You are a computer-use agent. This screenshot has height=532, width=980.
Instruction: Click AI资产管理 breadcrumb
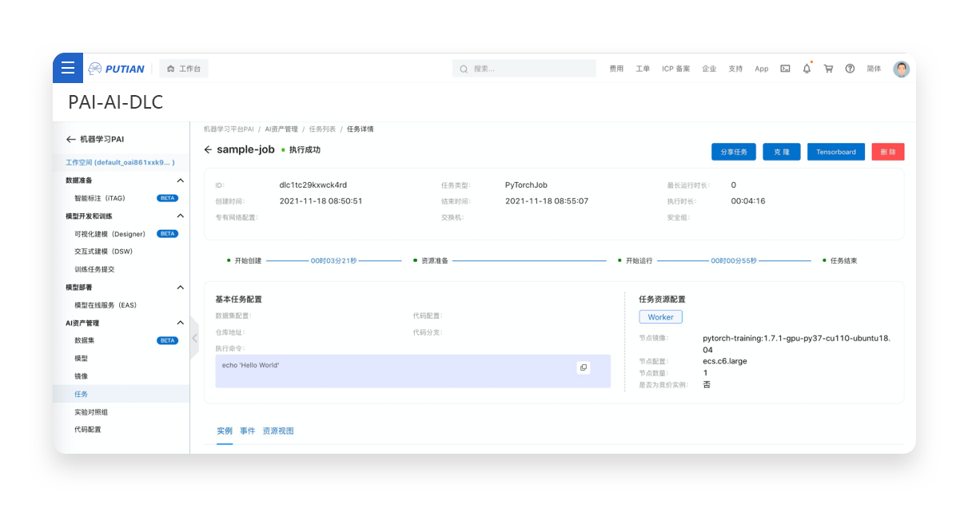281,129
